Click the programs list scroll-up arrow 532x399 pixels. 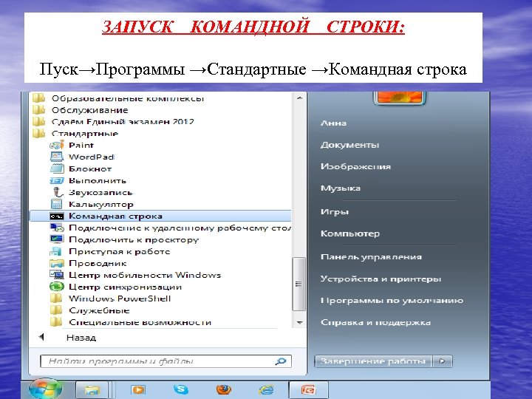tap(299, 98)
